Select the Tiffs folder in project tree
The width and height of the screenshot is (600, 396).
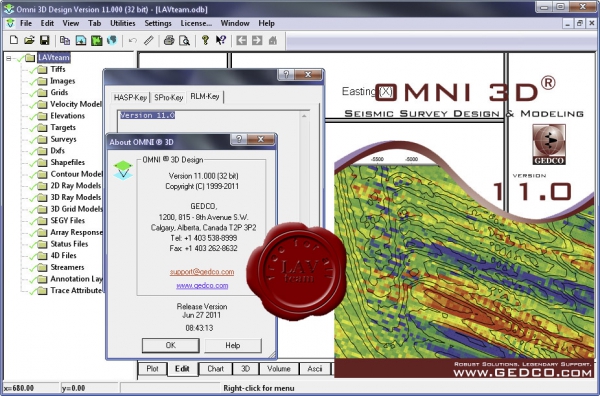click(58, 69)
